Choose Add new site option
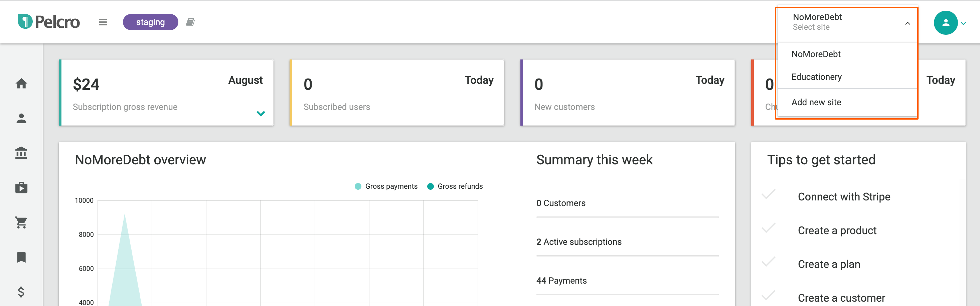980x306 pixels. 816,102
